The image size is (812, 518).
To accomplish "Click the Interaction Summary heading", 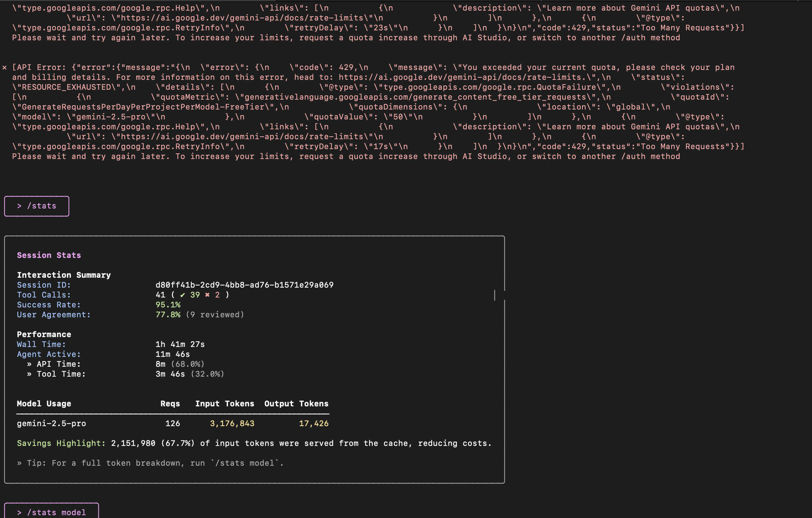I will pos(64,275).
